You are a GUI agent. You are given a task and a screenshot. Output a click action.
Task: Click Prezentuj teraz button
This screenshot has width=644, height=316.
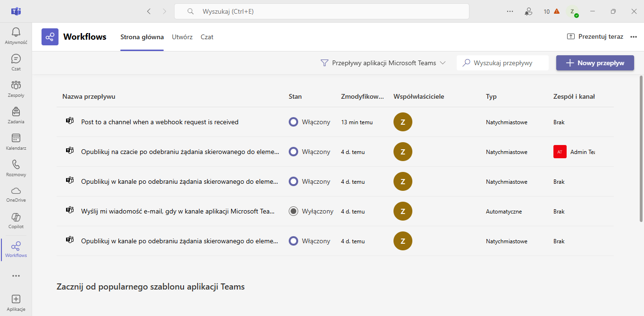595,37
